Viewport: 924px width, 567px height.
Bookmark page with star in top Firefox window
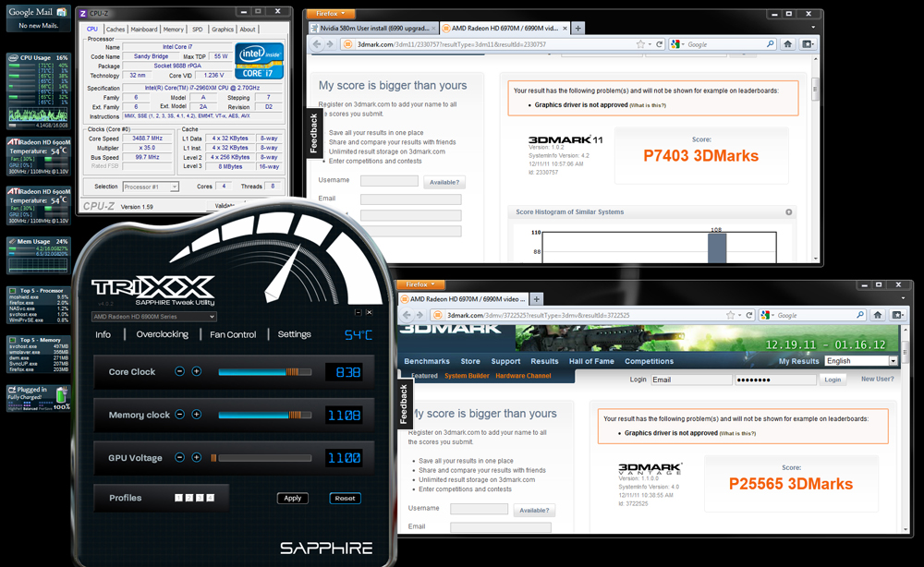click(x=640, y=44)
